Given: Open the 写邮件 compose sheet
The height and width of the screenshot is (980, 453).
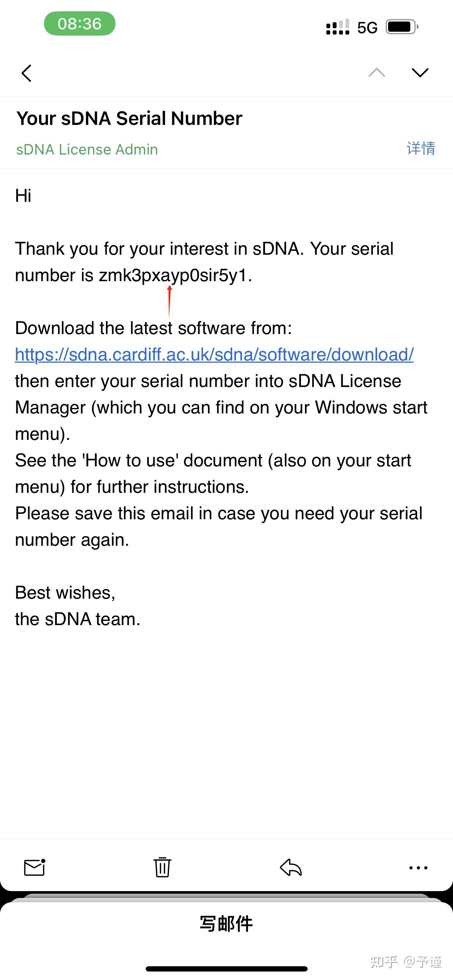Looking at the screenshot, I should [x=226, y=924].
